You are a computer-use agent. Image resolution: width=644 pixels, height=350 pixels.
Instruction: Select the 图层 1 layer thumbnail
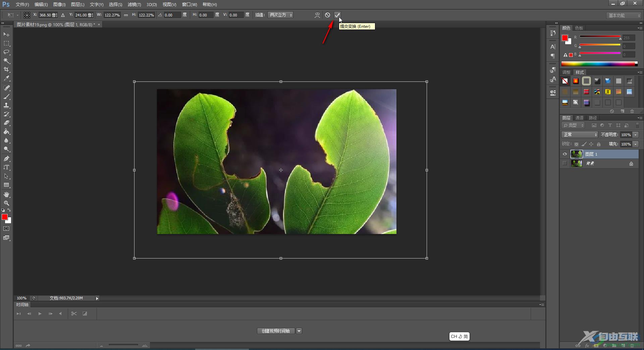(577, 154)
